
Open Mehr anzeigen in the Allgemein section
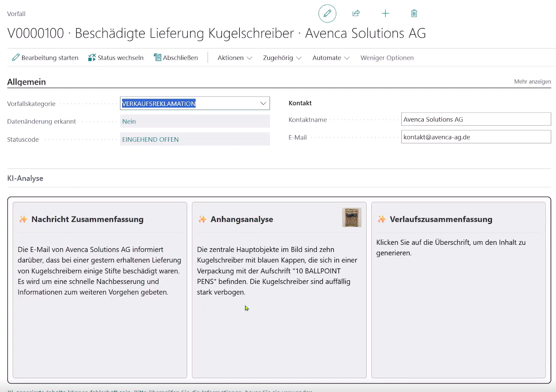533,81
